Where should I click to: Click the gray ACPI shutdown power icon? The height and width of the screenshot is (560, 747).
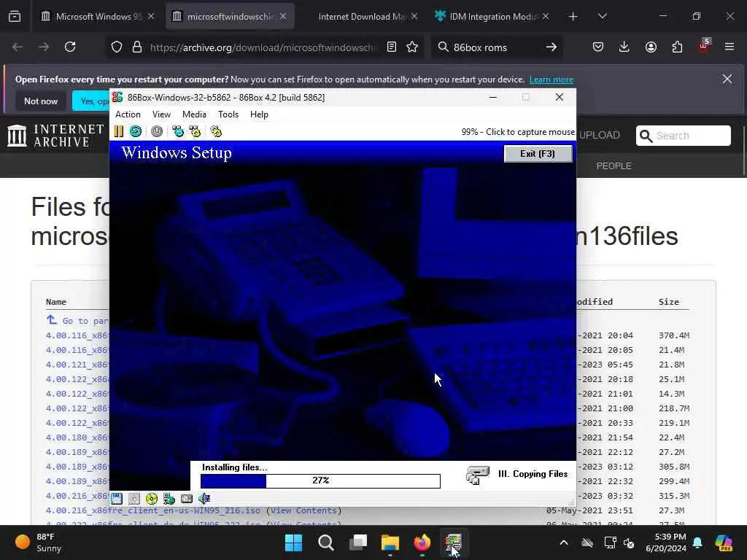click(x=157, y=131)
